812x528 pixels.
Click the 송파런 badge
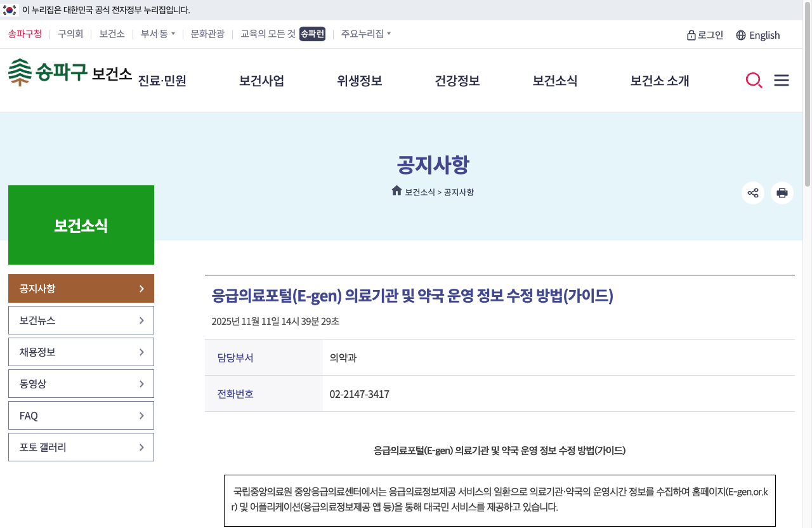pyautogui.click(x=312, y=34)
